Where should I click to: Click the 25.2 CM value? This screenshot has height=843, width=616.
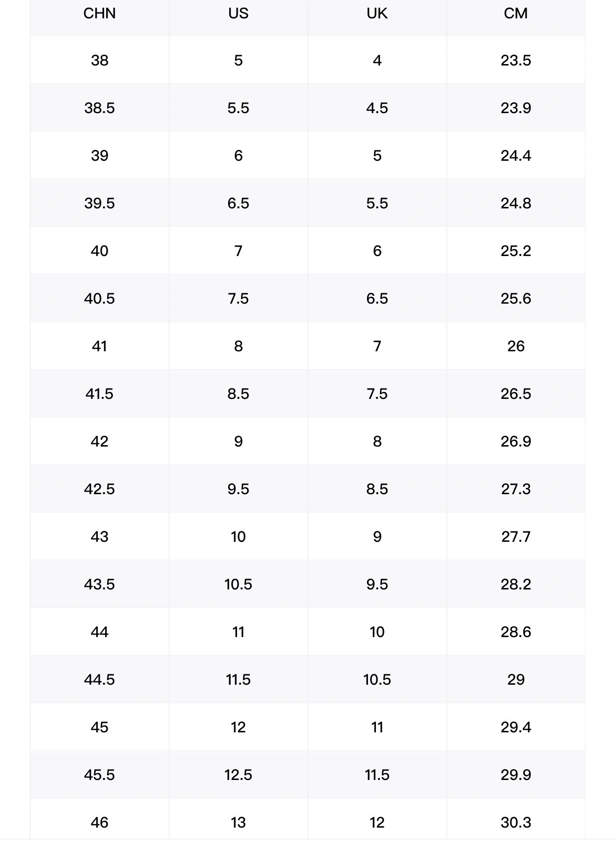516,251
